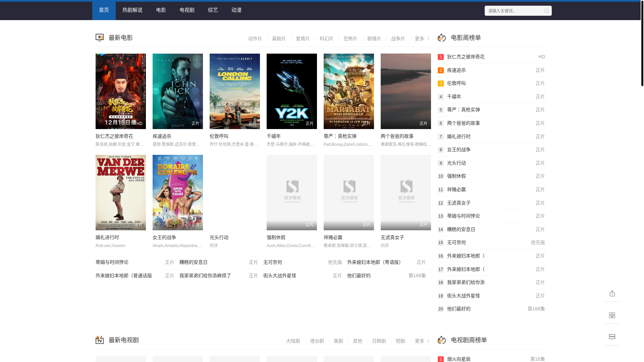This screenshot has width=644, height=362.
Task: Open 狄仁杰之彼岸奇花 poster thumbnail
Action: [121, 91]
